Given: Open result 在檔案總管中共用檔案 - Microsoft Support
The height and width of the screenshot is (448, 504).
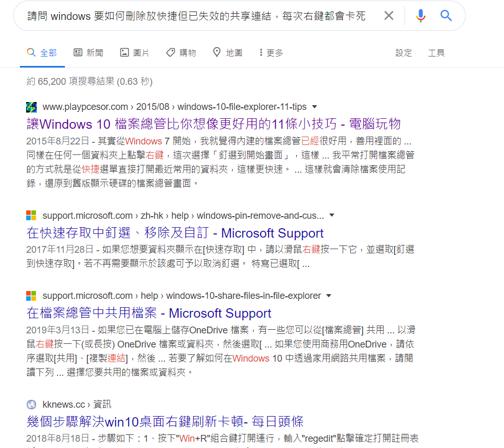Looking at the screenshot, I should coord(149,313).
